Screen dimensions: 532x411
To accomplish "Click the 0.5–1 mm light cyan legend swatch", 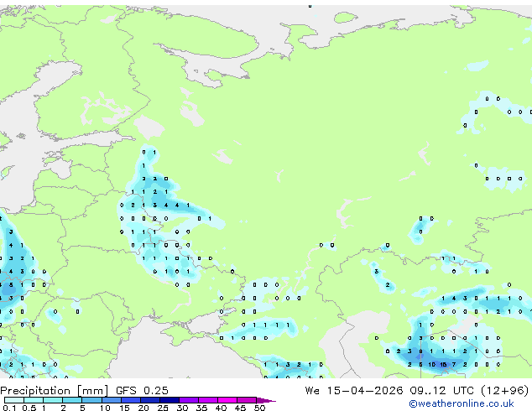I will click(x=34, y=400).
